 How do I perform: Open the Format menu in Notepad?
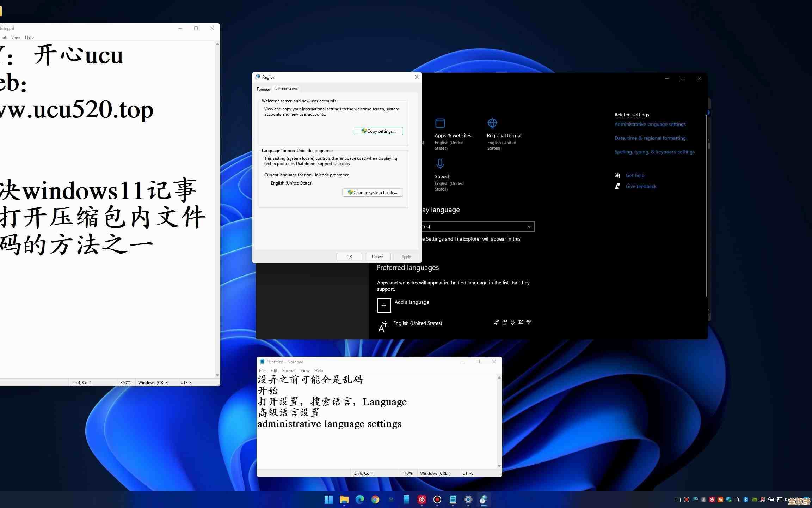coord(289,370)
